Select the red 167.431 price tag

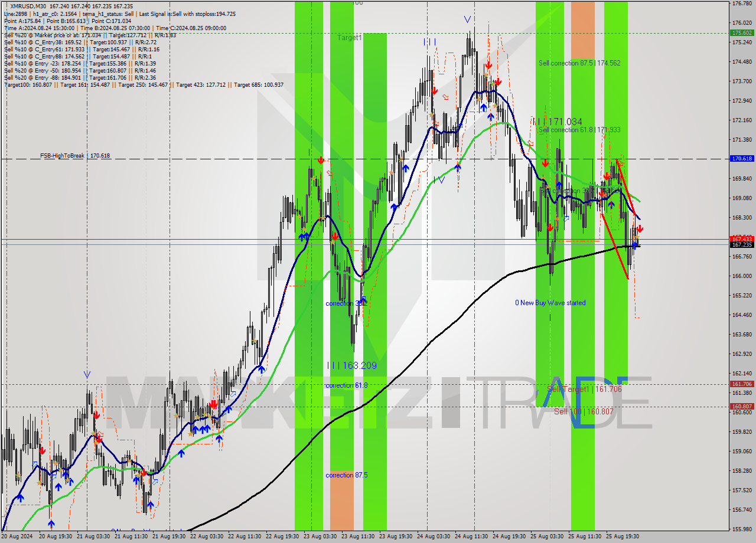click(x=742, y=238)
